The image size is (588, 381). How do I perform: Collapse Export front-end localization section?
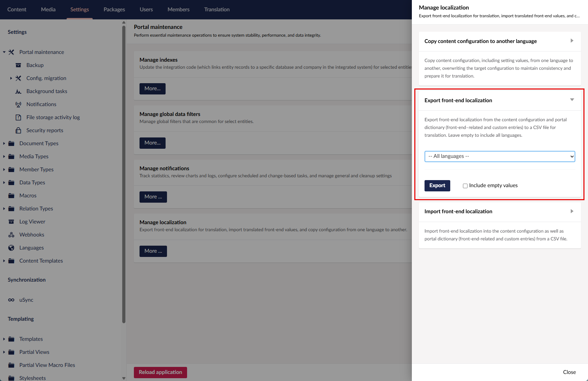click(571, 100)
